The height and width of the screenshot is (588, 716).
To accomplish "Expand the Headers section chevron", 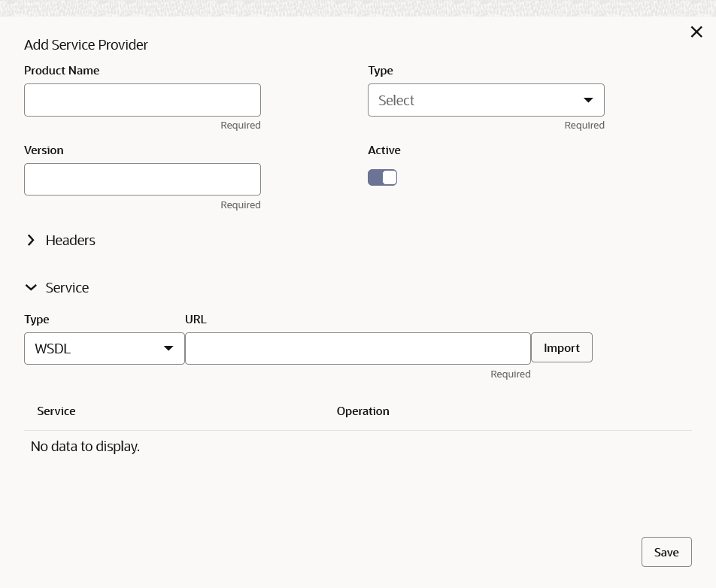I will pos(31,241).
